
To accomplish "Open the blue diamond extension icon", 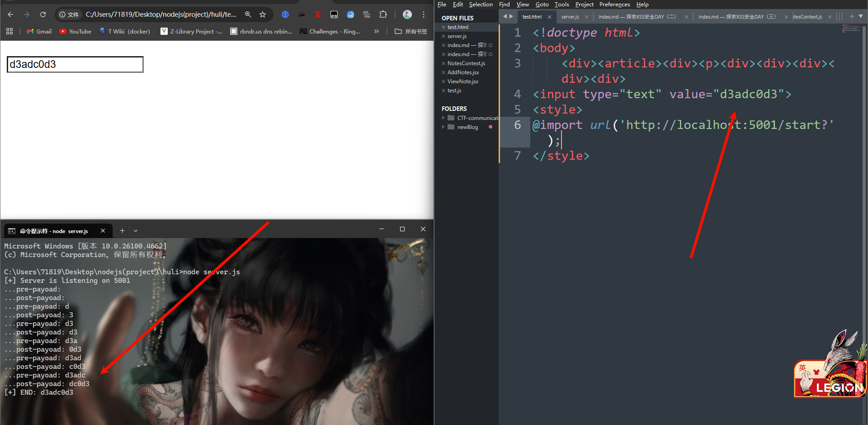I will click(285, 14).
